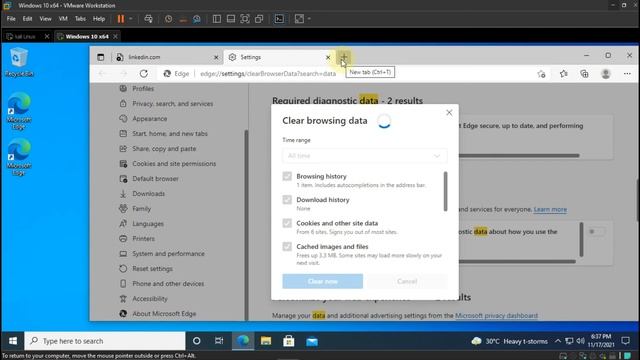This screenshot has height=360, width=640.
Task: Open the Edge profile avatar
Action: pos(606,73)
